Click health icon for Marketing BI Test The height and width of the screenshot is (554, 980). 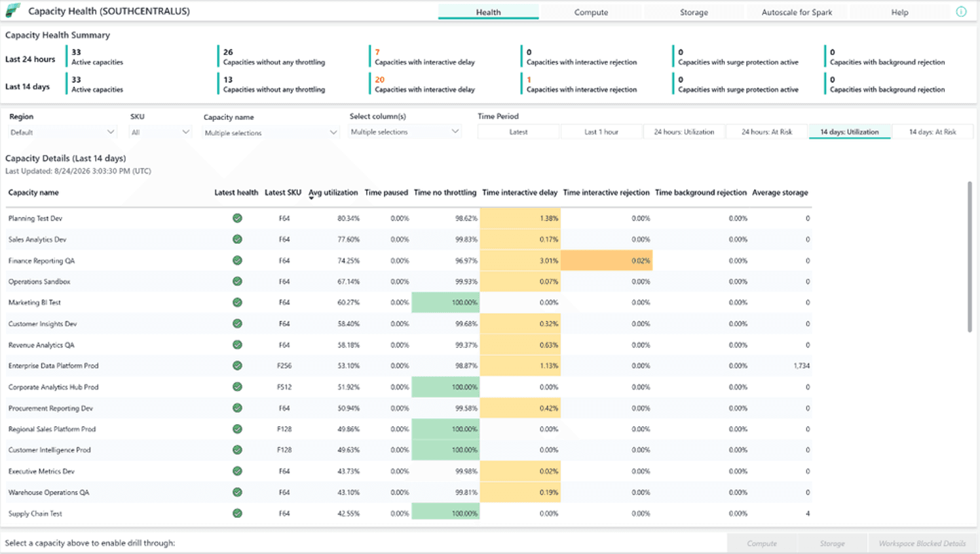pos(237,302)
